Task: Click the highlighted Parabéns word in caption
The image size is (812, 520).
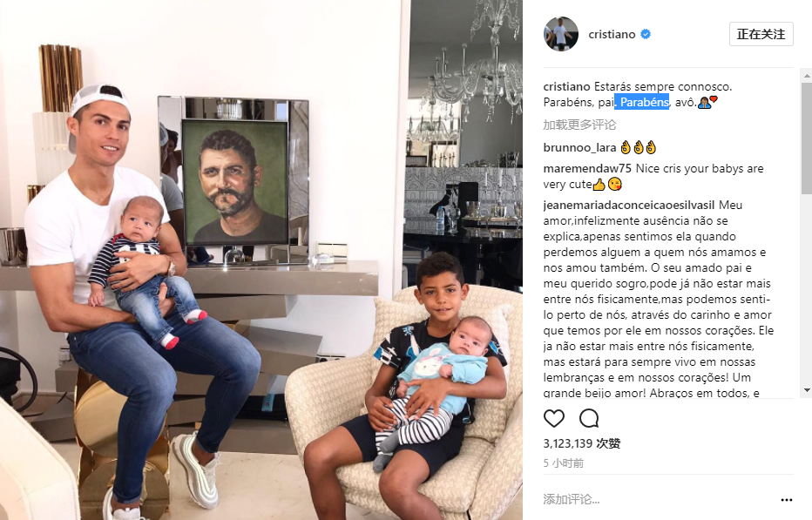Action: point(642,102)
